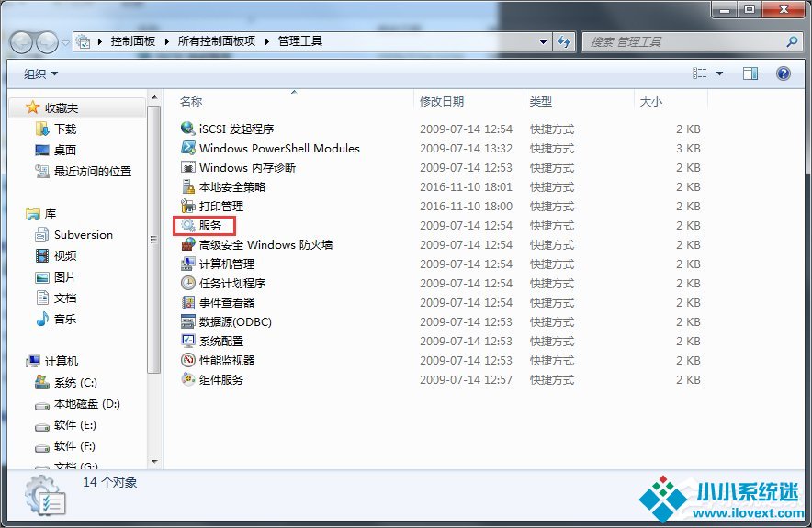Select 桌面 in the navigation pane
The image size is (812, 528).
coord(65,150)
